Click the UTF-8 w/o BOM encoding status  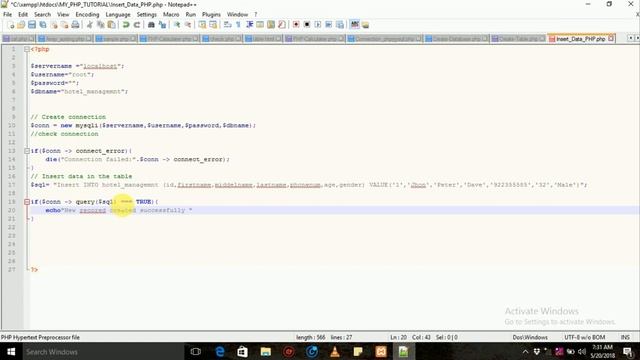pos(584,338)
